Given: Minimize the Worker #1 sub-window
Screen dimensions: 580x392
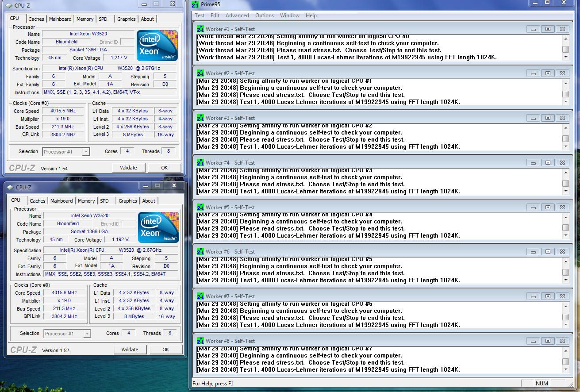Looking at the screenshot, I should pos(533,29).
